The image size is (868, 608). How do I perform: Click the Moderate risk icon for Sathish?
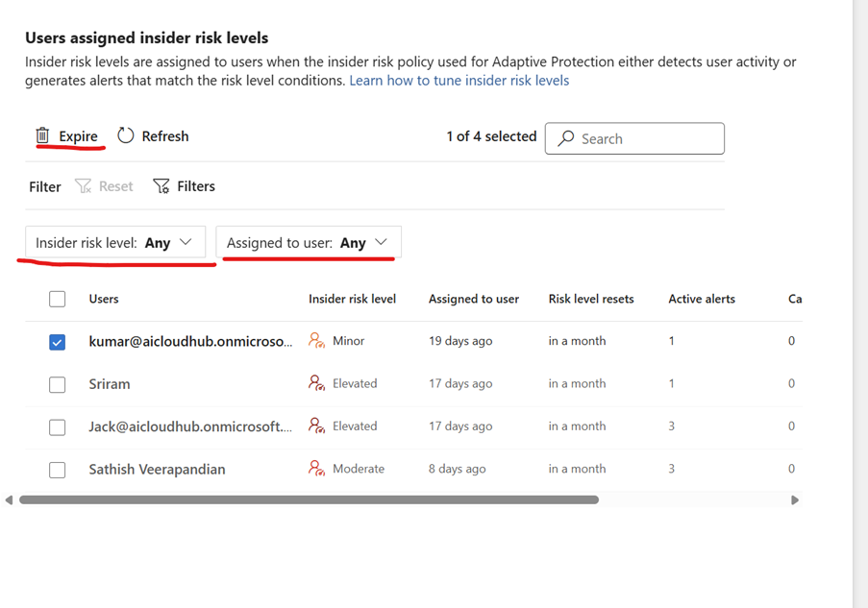coord(316,469)
